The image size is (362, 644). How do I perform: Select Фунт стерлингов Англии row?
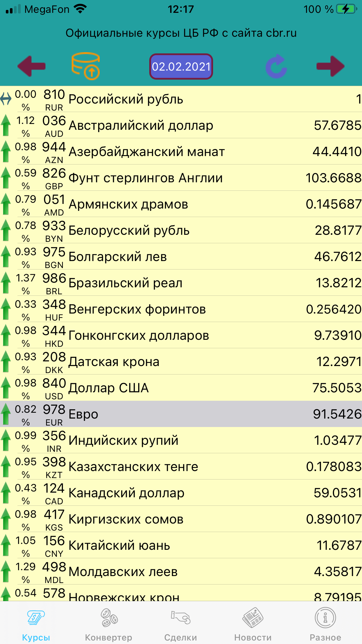(181, 178)
